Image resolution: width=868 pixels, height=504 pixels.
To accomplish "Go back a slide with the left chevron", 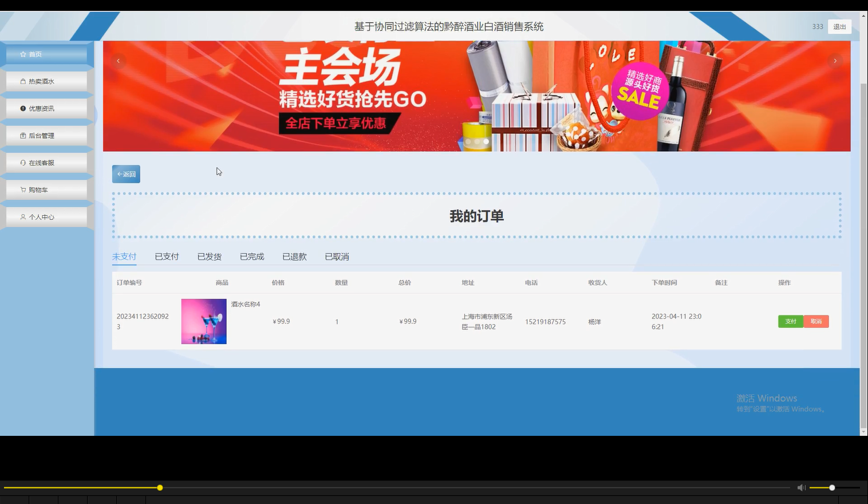I will [x=119, y=60].
